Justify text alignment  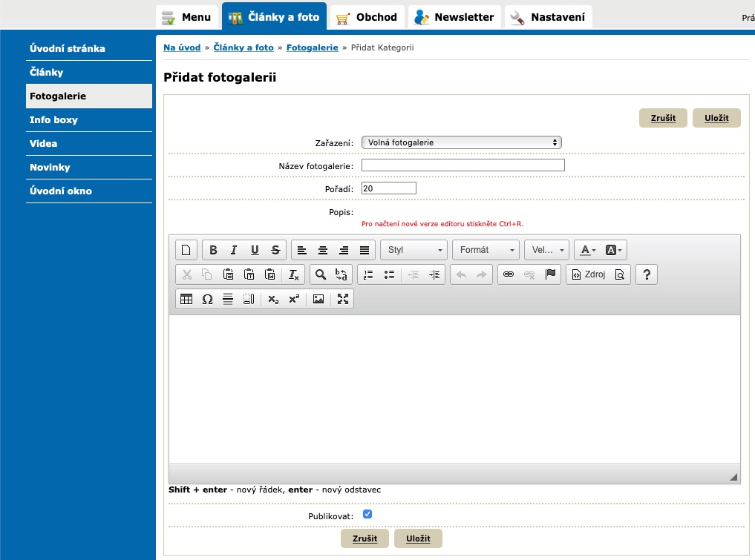(x=365, y=250)
